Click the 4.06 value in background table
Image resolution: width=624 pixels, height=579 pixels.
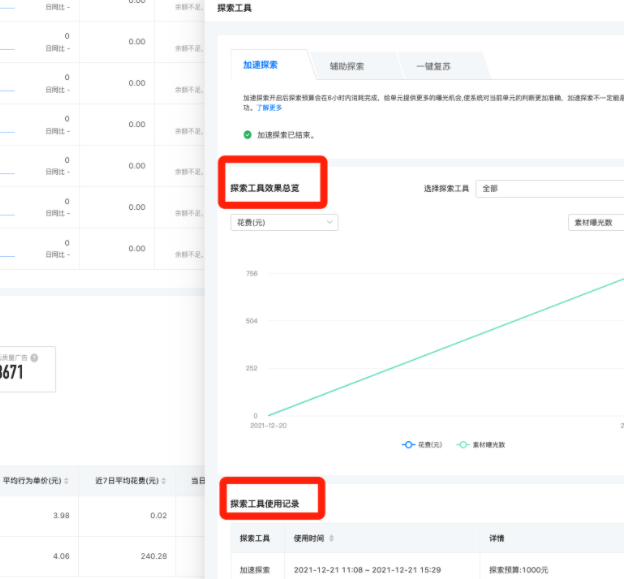[61, 556]
